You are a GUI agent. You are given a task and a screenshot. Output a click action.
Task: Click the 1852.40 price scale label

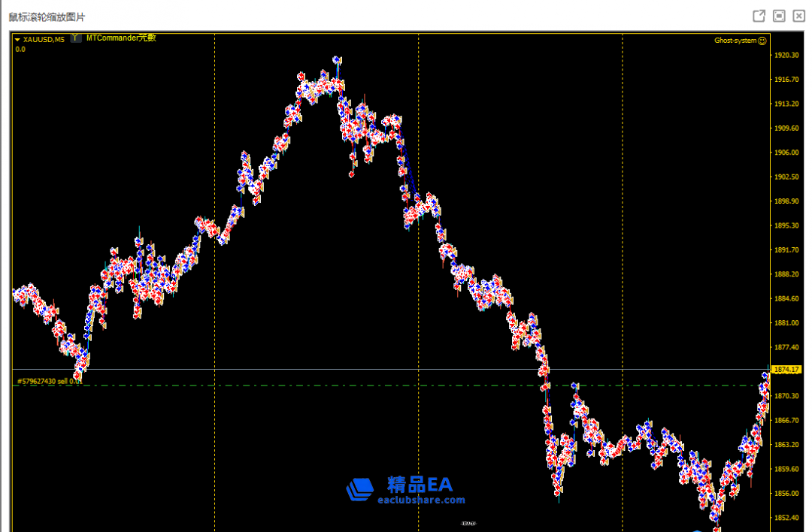click(x=786, y=518)
